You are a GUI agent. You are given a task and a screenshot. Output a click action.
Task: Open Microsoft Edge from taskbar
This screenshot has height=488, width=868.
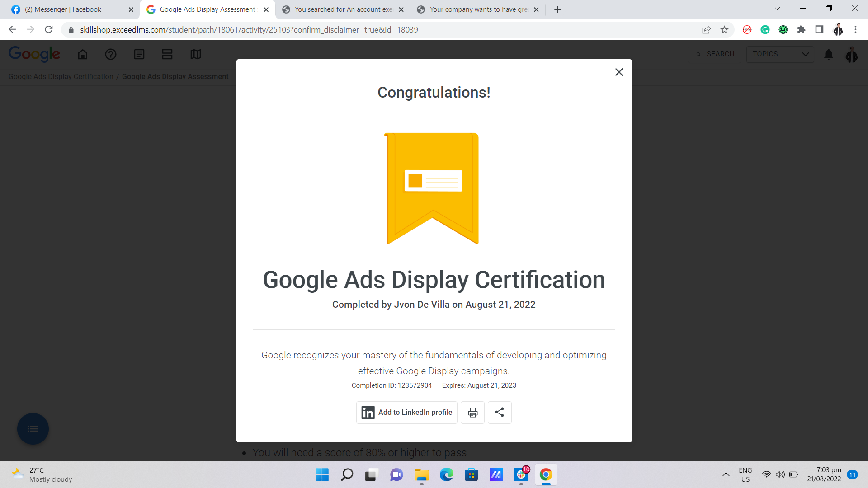(x=447, y=475)
